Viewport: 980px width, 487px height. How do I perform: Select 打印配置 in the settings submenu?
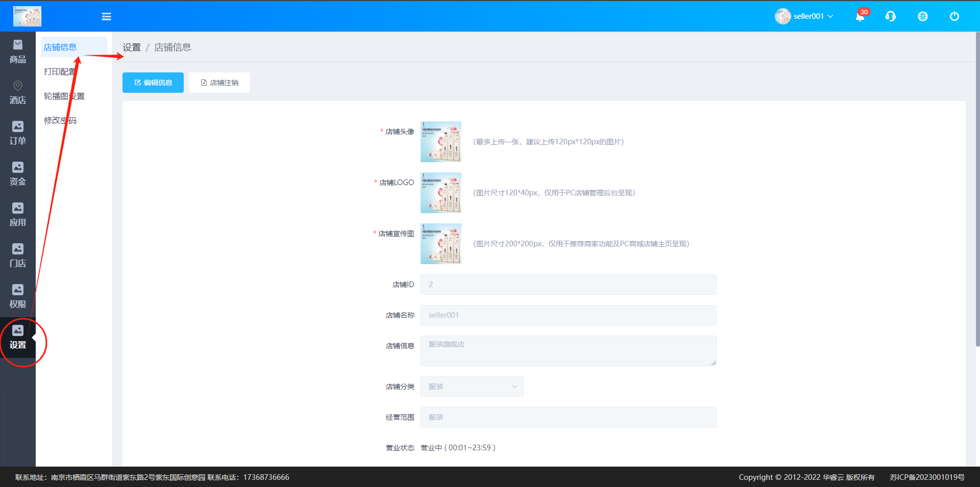(60, 72)
